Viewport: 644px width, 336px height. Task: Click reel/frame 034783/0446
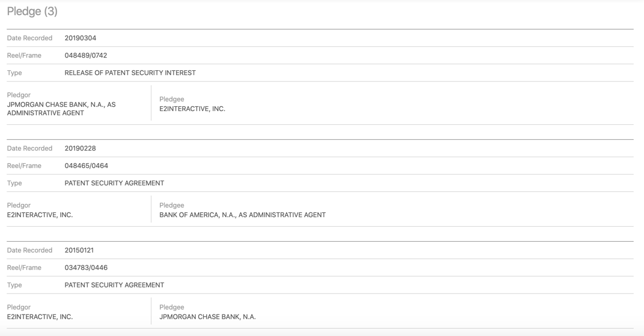[86, 268]
